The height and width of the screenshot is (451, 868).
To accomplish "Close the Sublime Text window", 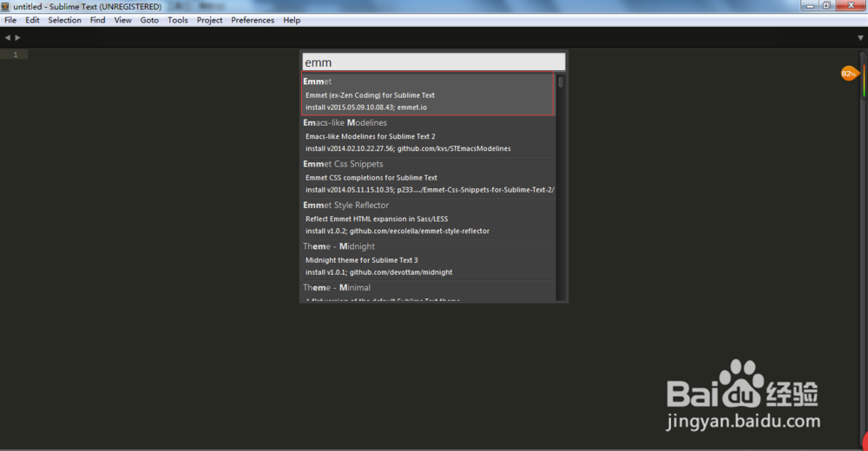I will (x=851, y=5).
